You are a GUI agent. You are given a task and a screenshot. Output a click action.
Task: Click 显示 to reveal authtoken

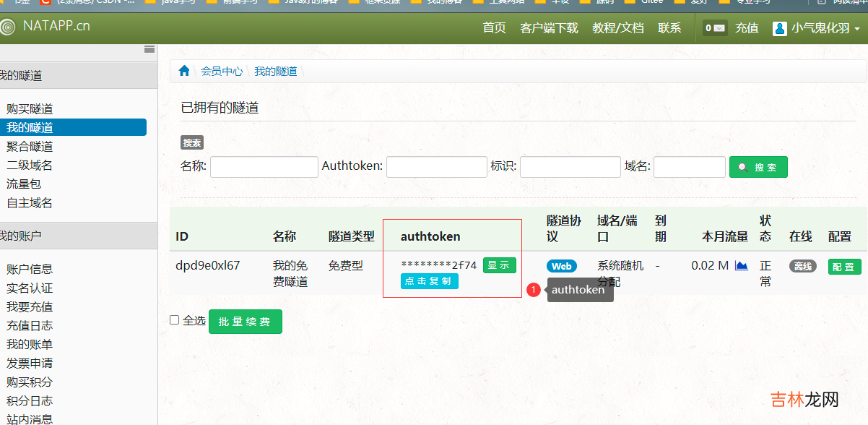pyautogui.click(x=499, y=265)
